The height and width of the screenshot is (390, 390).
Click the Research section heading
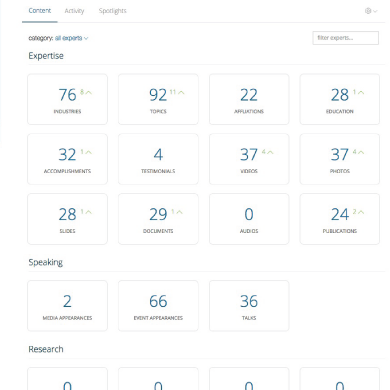[46, 349]
